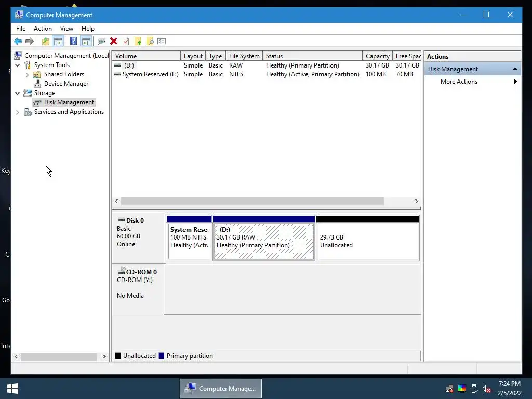Click volume list horizontal scrollbar right arrow
The height and width of the screenshot is (399, 532).
(416, 201)
